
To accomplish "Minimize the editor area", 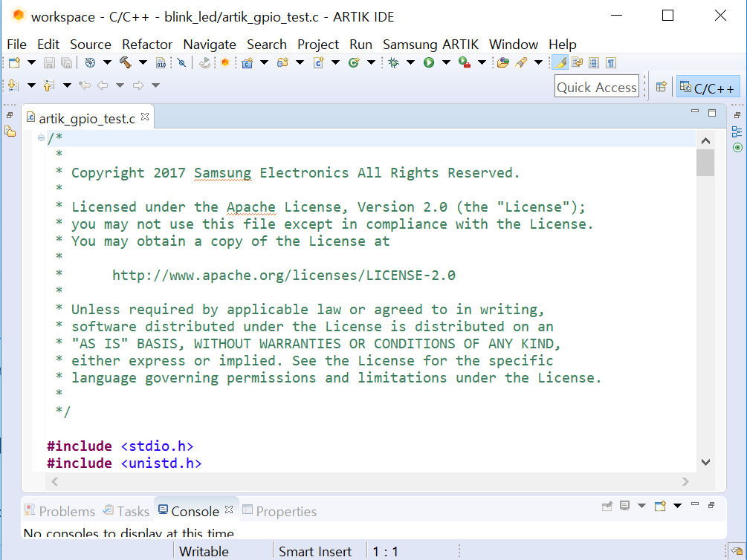I will 694,111.
